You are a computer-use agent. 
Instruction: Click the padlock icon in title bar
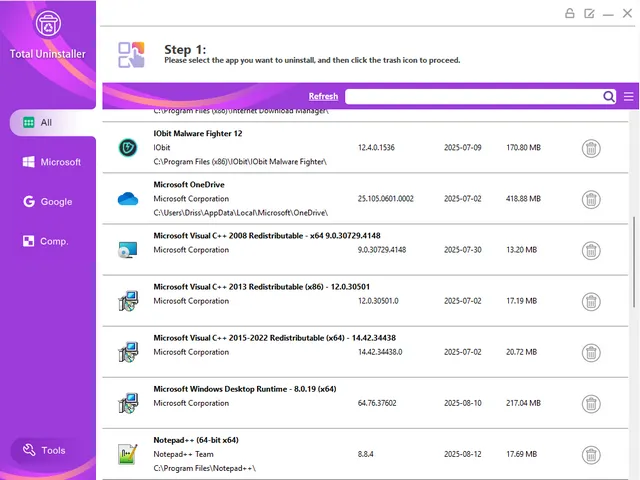570,13
